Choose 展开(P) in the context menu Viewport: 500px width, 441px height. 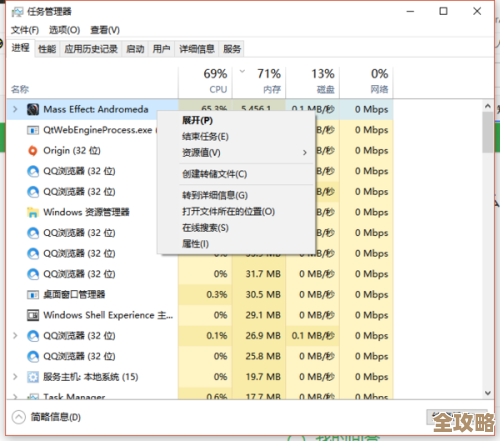coord(237,120)
